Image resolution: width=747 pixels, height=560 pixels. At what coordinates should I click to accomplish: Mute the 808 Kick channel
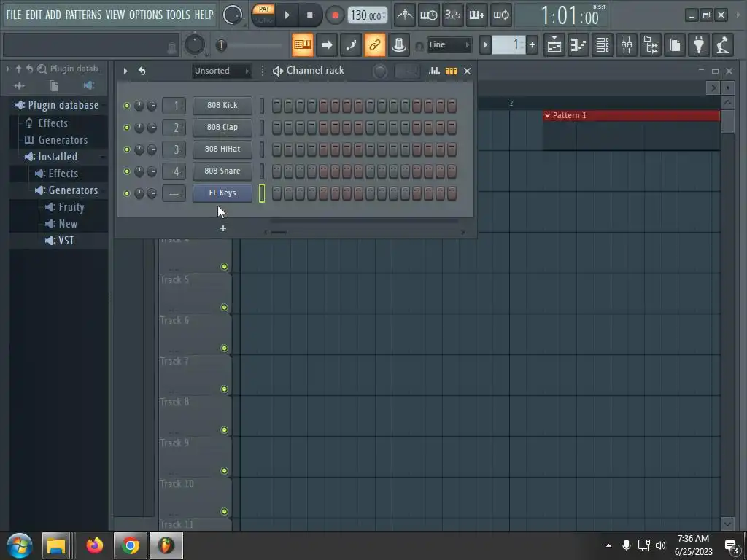(127, 106)
